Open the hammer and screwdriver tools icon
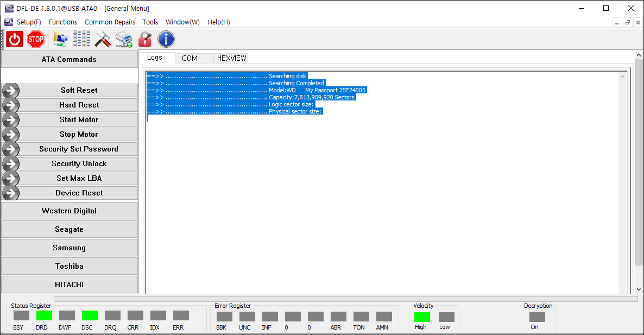This screenshot has height=335, width=644. pos(103,40)
